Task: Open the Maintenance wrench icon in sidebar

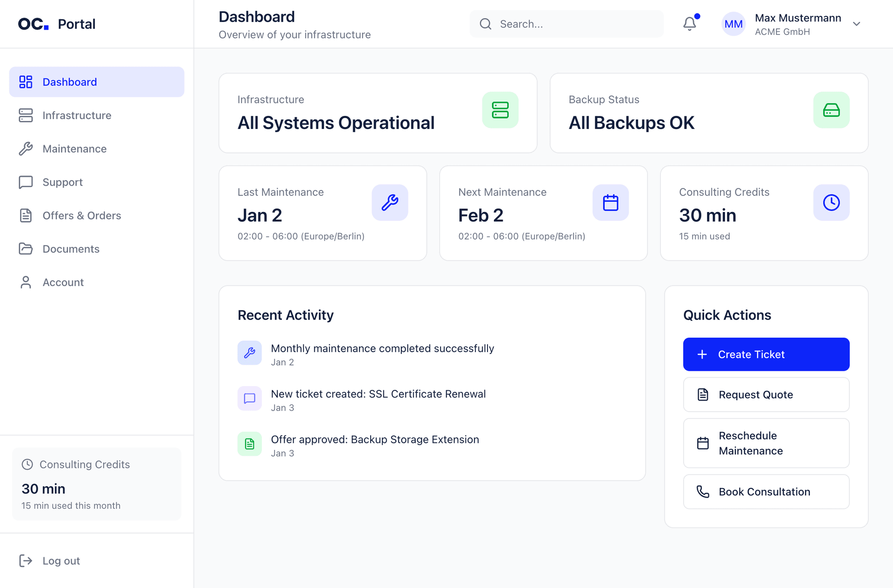Action: coord(26,149)
